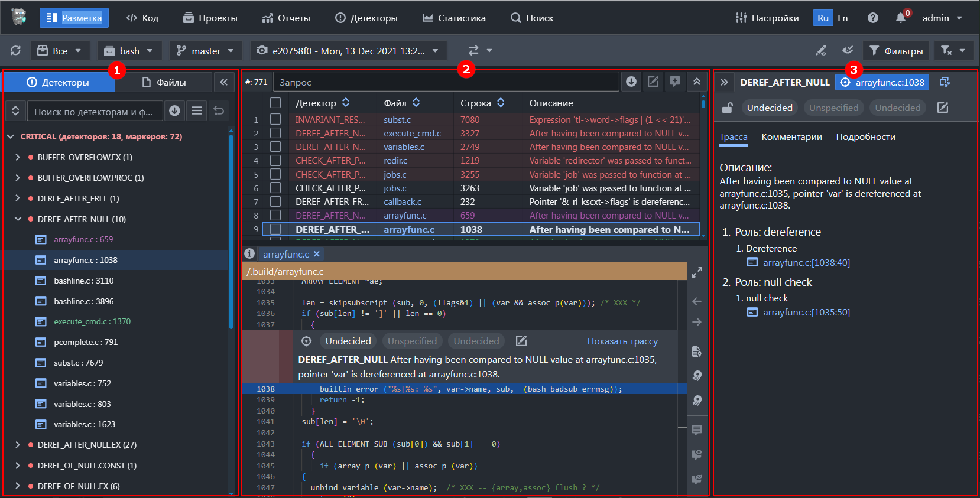
Task: Expand the BUFFER_OVERFLOW.EX detector group
Action: point(18,157)
